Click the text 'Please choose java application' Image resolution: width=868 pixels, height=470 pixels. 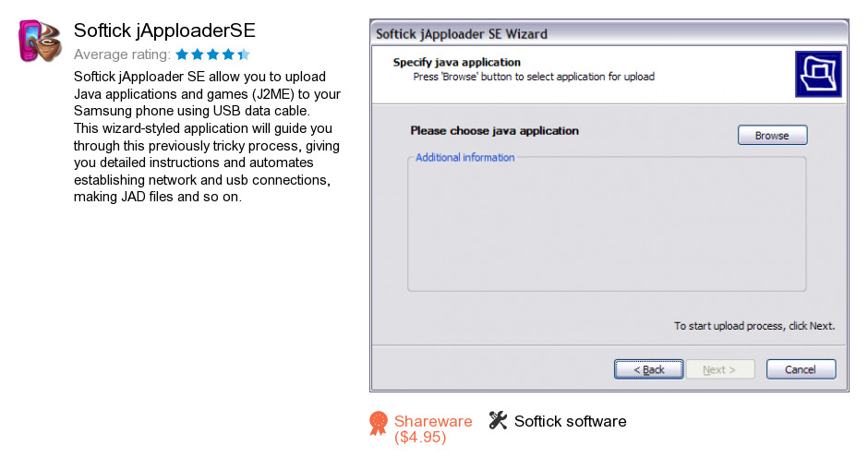coord(494,130)
